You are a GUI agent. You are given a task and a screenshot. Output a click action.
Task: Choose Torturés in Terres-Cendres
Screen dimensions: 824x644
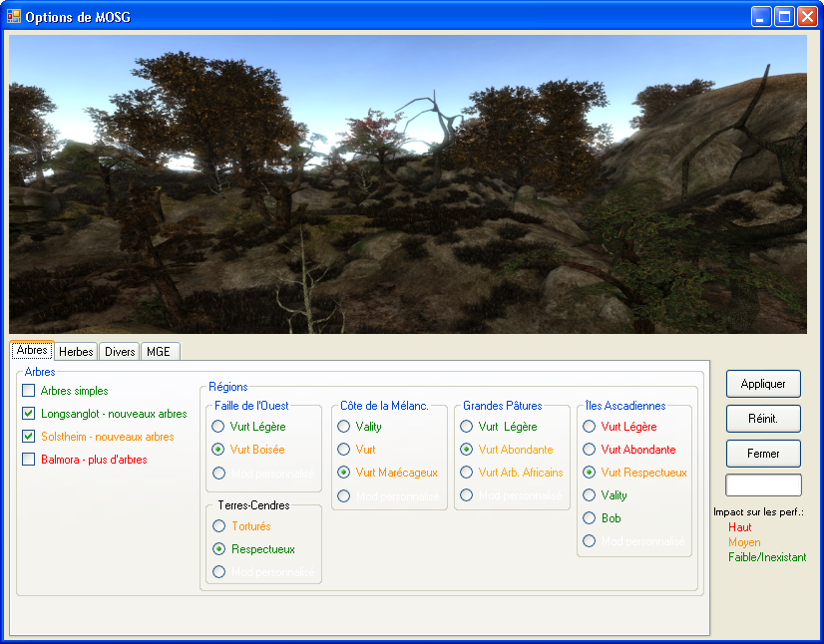pos(218,525)
